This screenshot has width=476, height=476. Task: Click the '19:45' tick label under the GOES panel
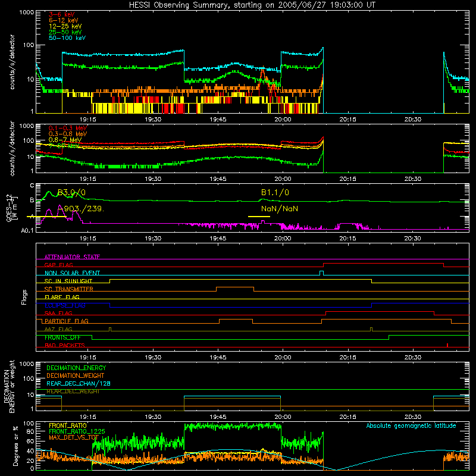(x=218, y=239)
